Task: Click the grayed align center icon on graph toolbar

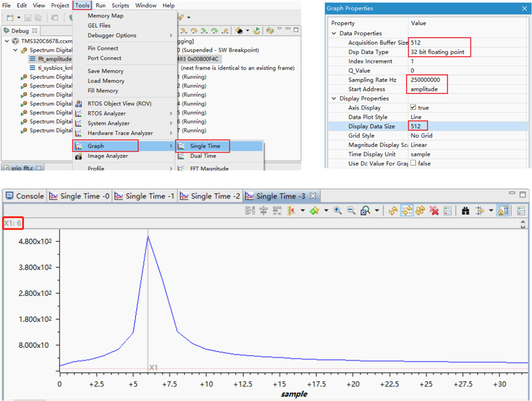Action: pos(264,211)
